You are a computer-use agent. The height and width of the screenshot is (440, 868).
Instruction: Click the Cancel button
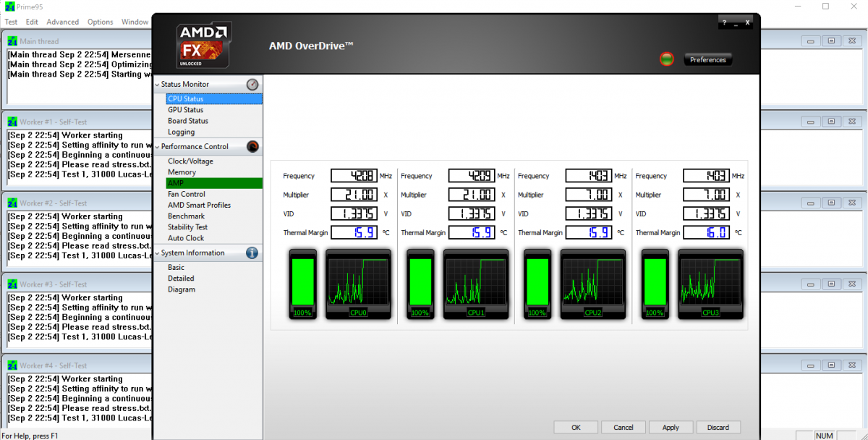(624, 427)
